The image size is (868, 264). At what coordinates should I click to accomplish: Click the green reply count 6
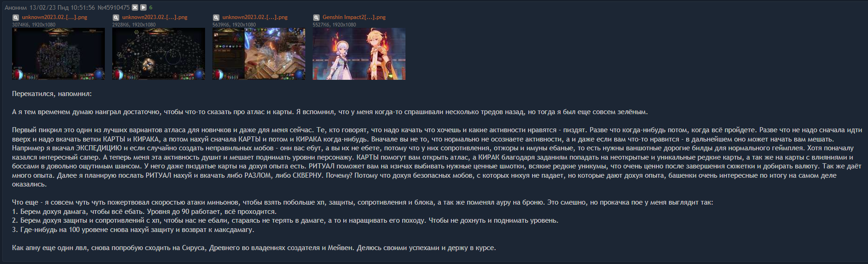(151, 7)
